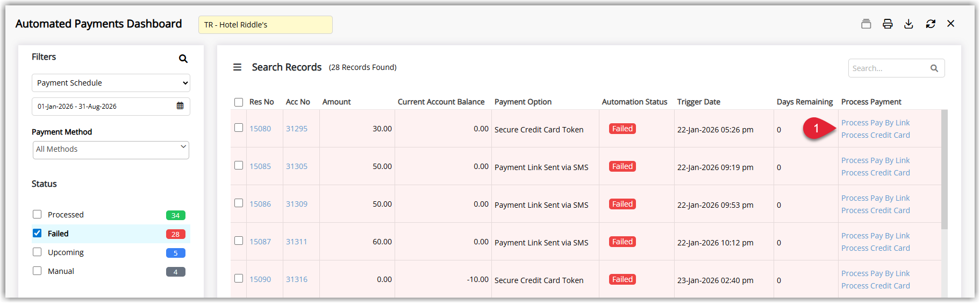The image size is (980, 303).
Task: Select the row checkbox for reservation 15086
Action: 239,203
